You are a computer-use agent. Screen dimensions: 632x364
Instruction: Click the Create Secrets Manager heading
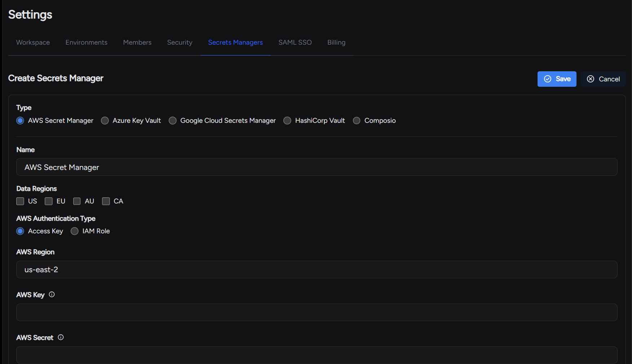tap(56, 78)
